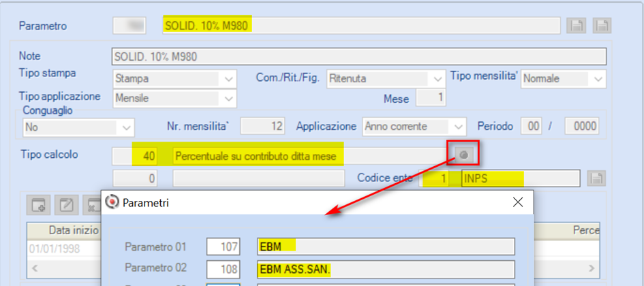This screenshot has height=286, width=644.
Task: Click the Parametro description field SOLID. 10% M980
Action: tap(361, 26)
